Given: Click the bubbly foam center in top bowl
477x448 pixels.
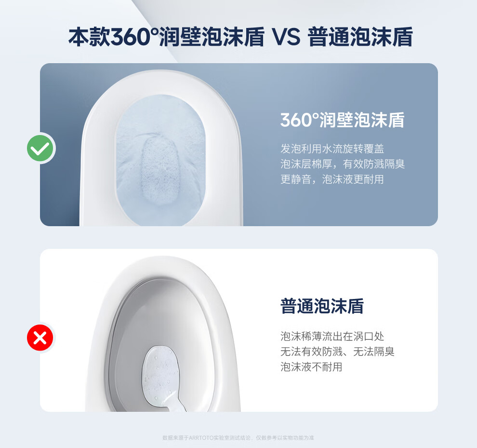Looking at the screenshot, I should pos(160,171).
